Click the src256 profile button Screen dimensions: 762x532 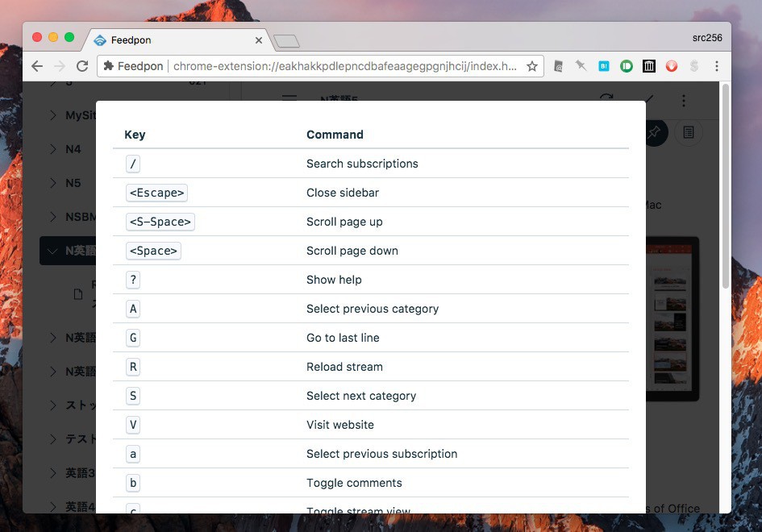coord(706,38)
